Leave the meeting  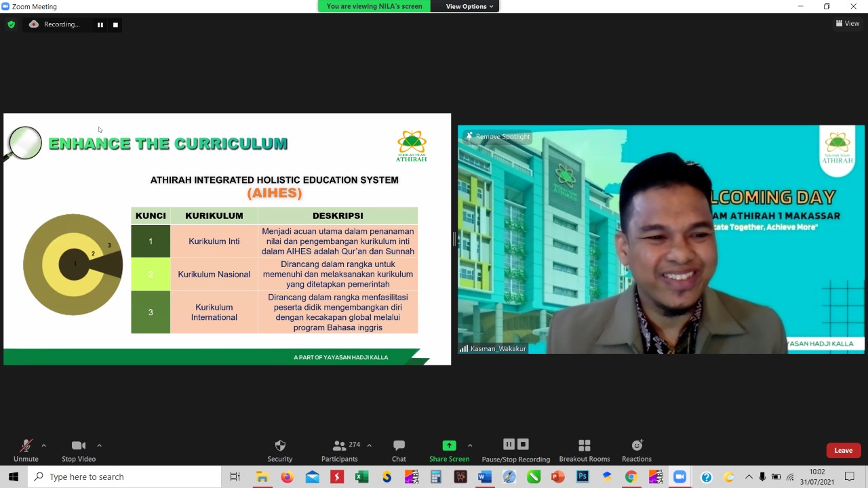point(843,450)
